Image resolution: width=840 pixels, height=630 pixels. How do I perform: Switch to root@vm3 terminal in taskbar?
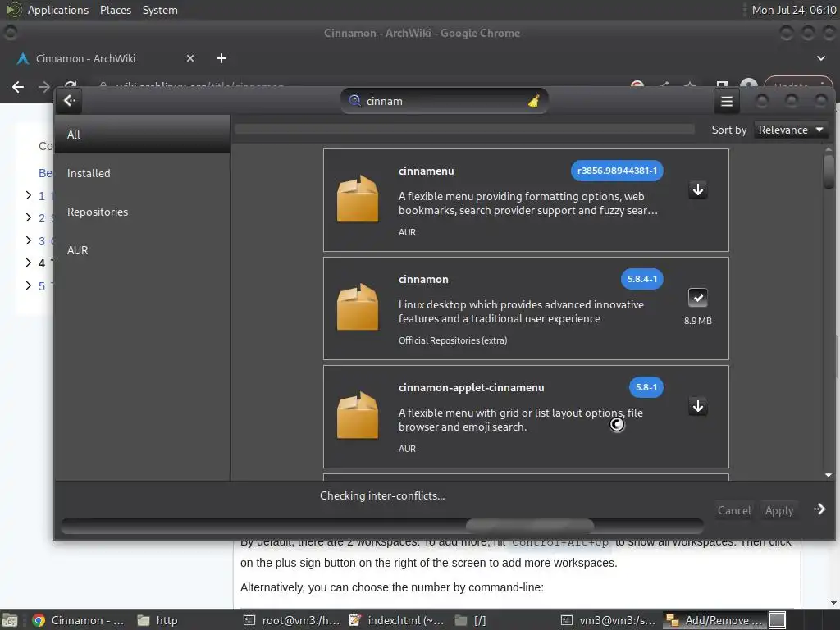coord(291,620)
